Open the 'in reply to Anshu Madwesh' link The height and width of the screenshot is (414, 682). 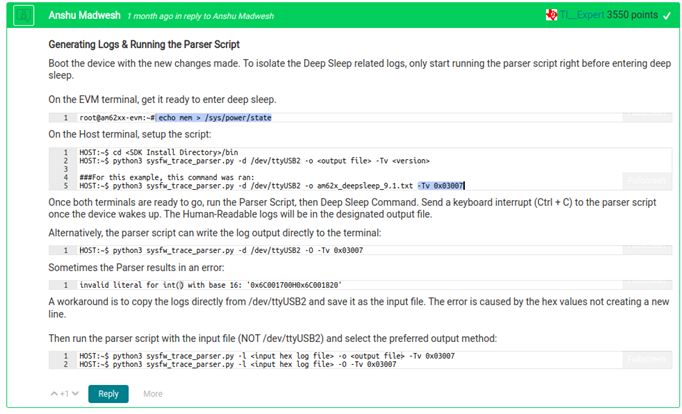coord(224,16)
